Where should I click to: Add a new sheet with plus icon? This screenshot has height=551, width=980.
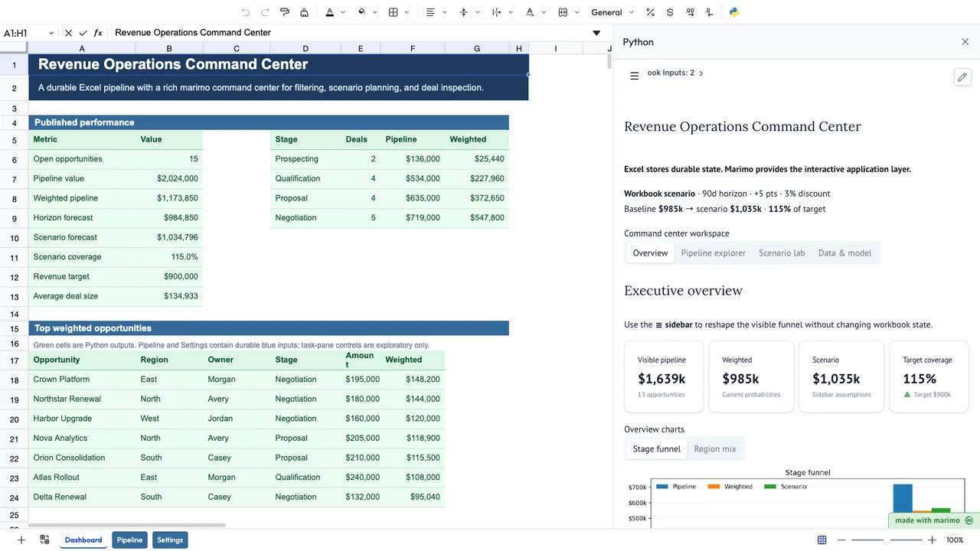(21, 540)
